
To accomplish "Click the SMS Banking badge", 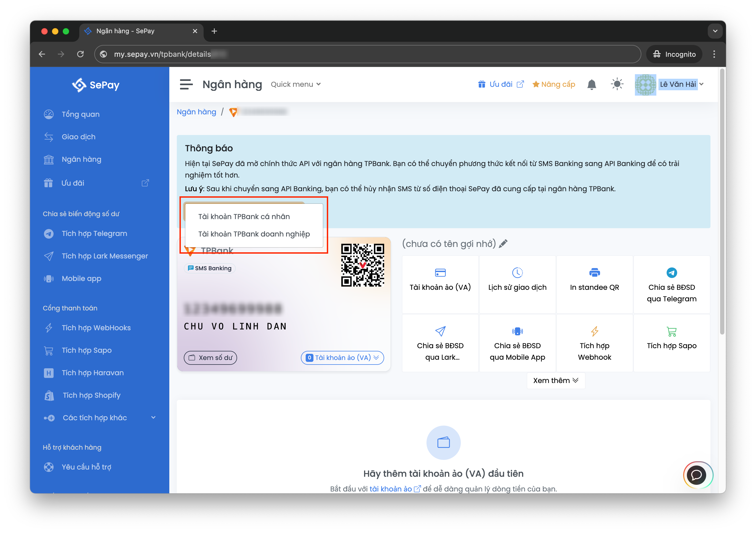I will click(x=210, y=268).
